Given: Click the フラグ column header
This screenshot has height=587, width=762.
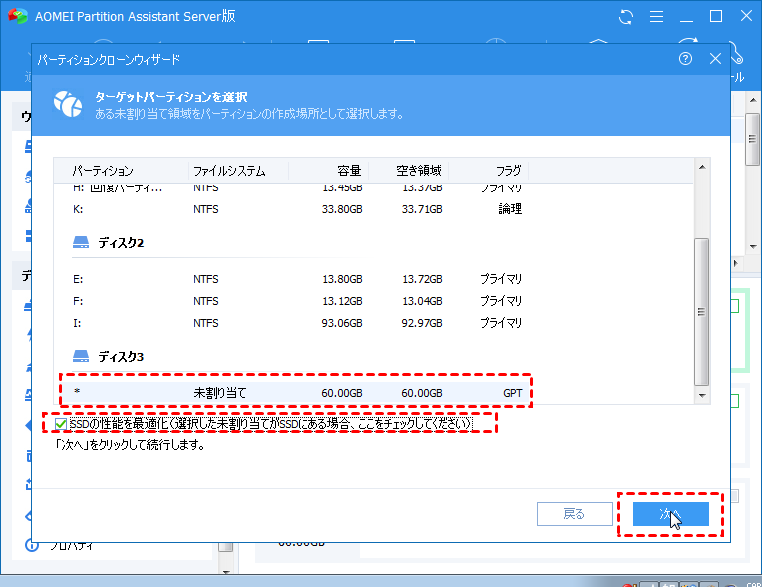Looking at the screenshot, I should pyautogui.click(x=508, y=171).
